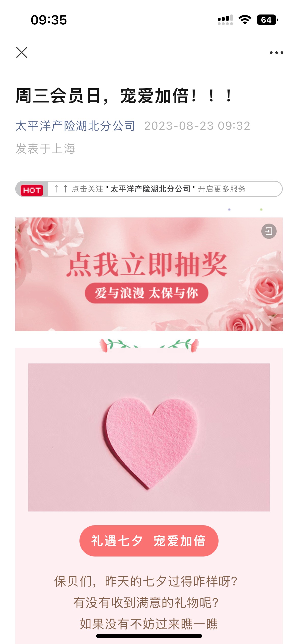This screenshot has height=644, width=298.
Task: Tap the 09:35 status bar clock
Action: [x=49, y=20]
